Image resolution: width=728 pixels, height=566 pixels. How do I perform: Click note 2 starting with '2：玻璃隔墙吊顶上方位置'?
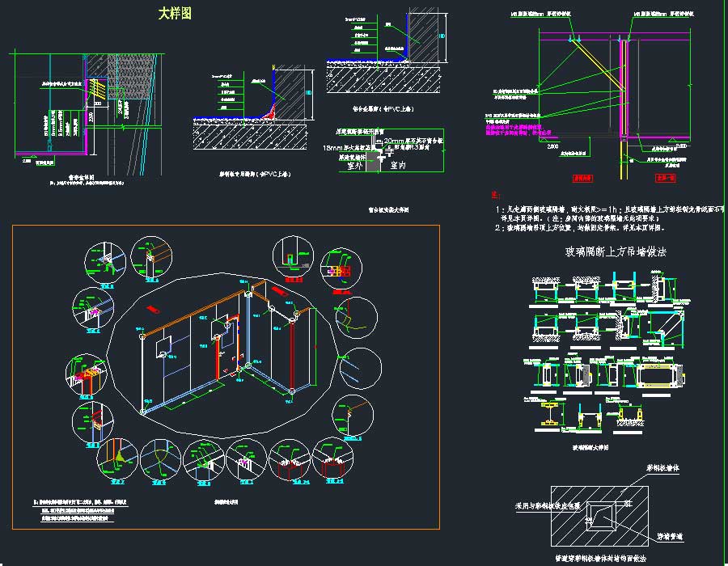point(580,228)
